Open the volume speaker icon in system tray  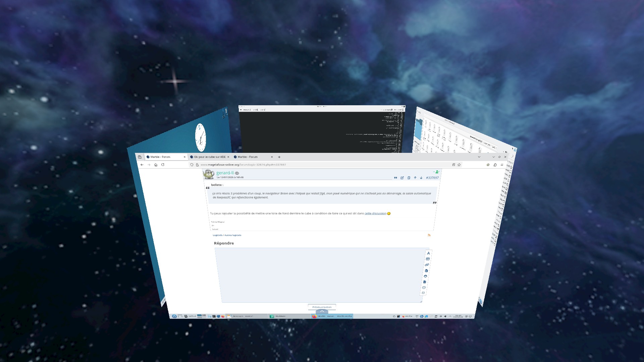tap(445, 316)
